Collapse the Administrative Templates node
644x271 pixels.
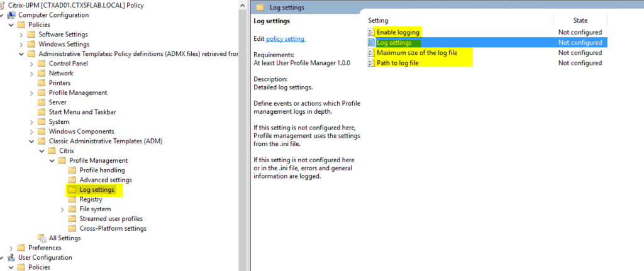point(21,54)
